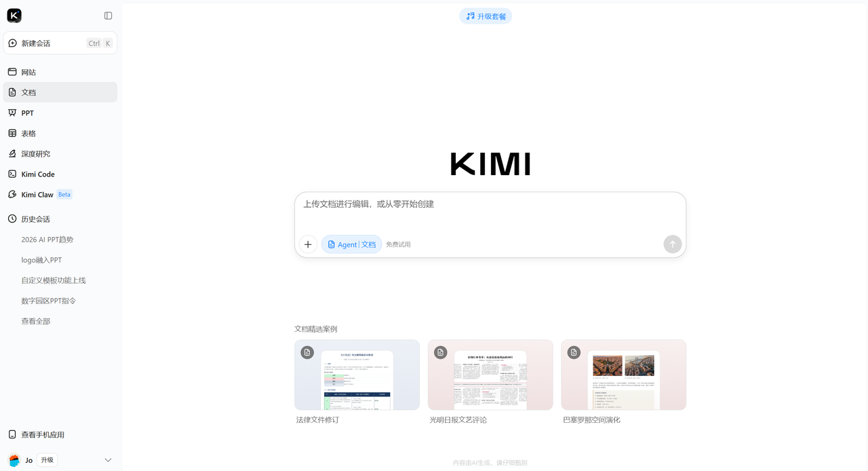Click the 网站 browser window icon
868x471 pixels.
click(x=12, y=72)
